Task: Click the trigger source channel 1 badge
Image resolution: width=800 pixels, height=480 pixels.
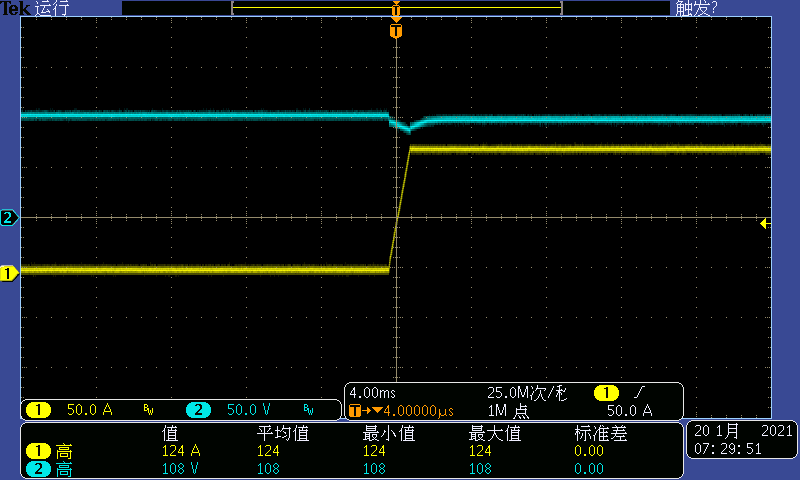Action: 606,394
